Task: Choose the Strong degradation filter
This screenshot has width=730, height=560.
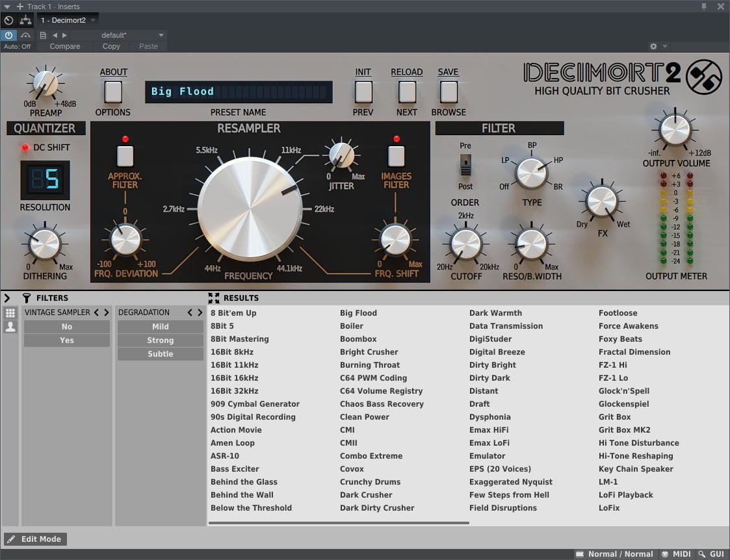Action: point(160,340)
